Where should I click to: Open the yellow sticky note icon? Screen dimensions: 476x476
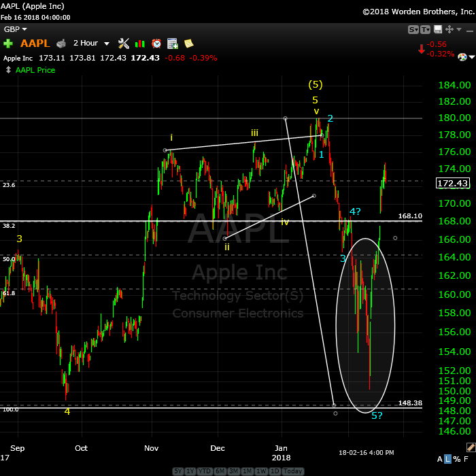188,44
